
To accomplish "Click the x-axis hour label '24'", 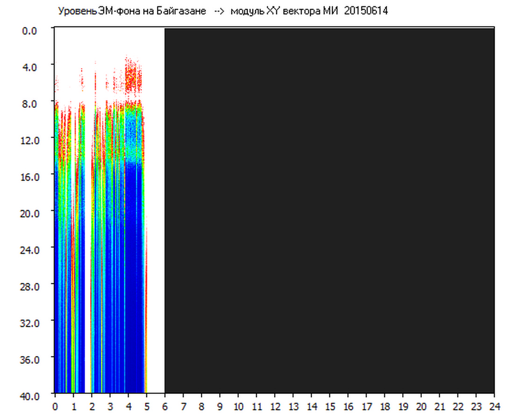I will click(x=495, y=406).
